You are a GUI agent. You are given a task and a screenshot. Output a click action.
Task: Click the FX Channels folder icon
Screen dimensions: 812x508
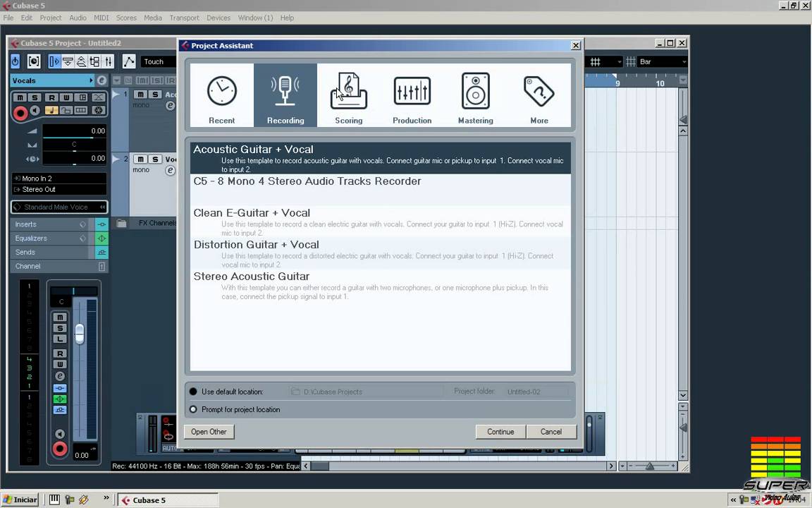coord(121,224)
